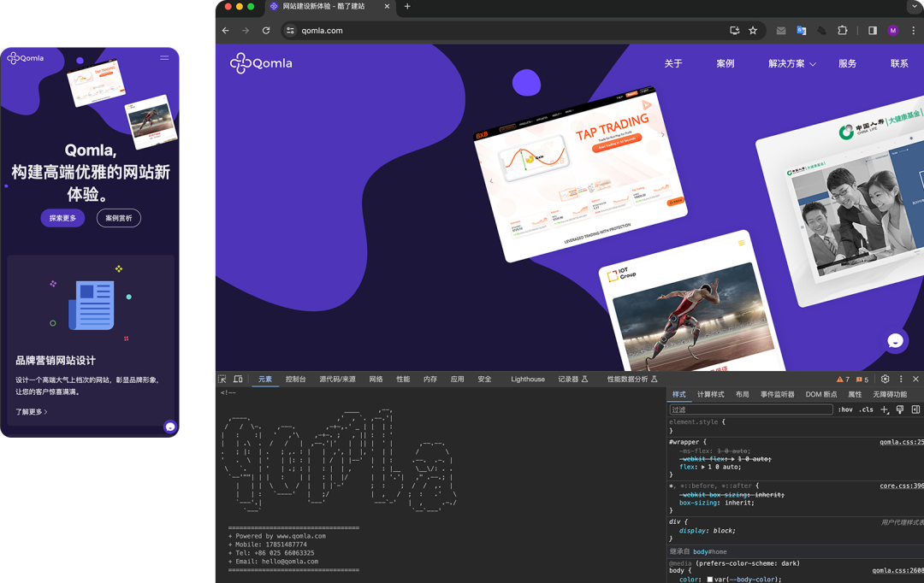
Task: Switch to the 控制台 tab in DevTools
Action: [x=295, y=379]
